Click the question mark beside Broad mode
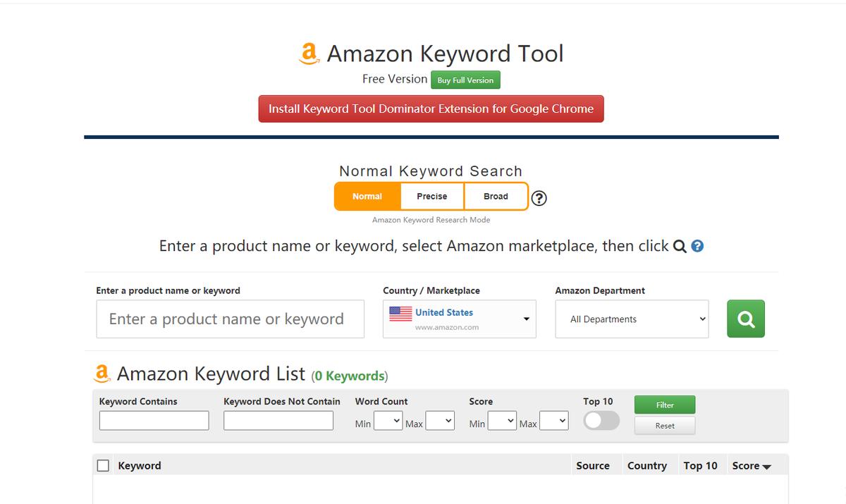This screenshot has width=846, height=504. point(539,198)
